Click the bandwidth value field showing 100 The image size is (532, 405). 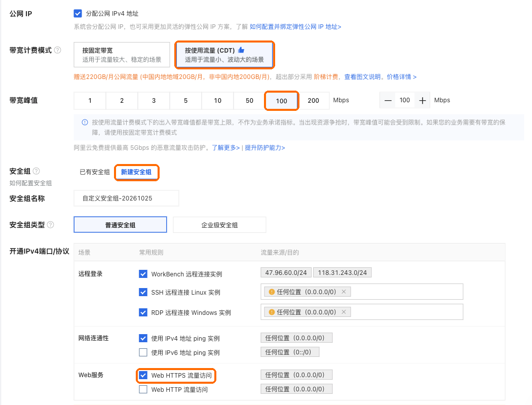[x=405, y=100]
